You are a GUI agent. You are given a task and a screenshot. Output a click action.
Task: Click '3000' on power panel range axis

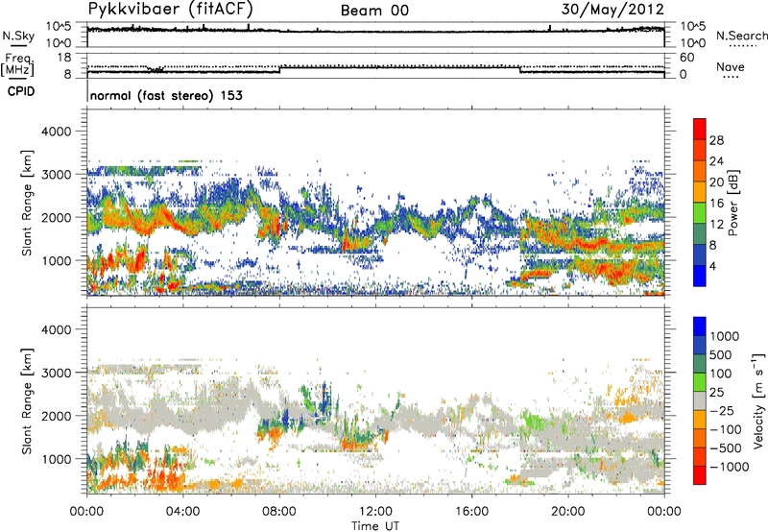(57, 175)
